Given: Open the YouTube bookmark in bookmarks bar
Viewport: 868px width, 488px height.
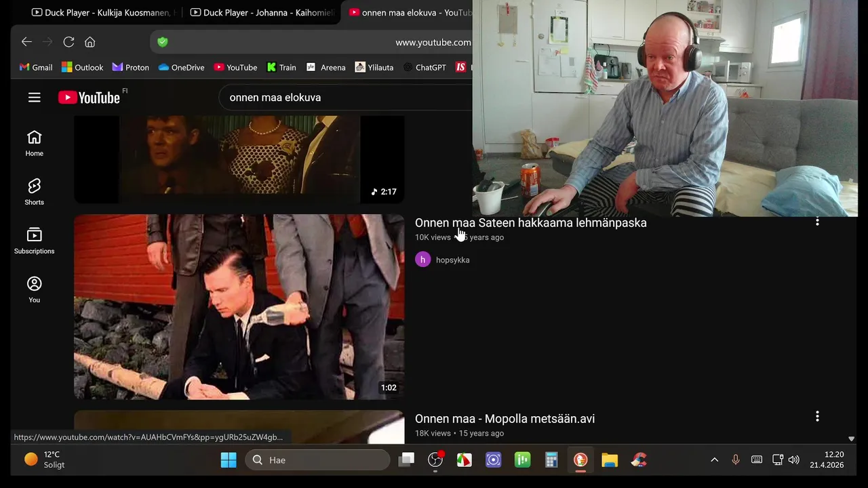Looking at the screenshot, I should 235,67.
